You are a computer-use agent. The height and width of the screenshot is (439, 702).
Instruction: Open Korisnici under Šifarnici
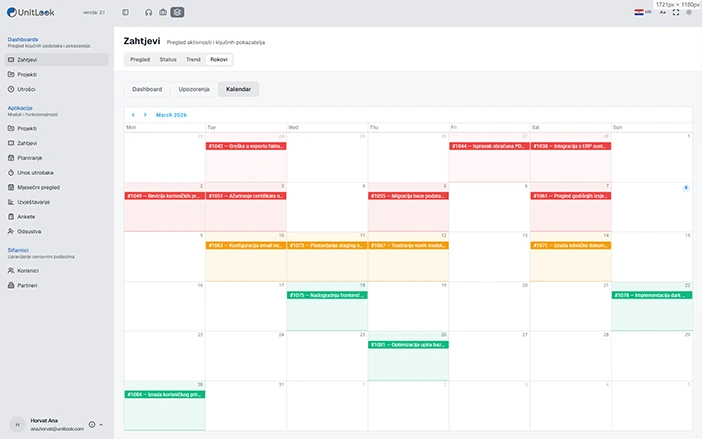[x=57, y=271]
